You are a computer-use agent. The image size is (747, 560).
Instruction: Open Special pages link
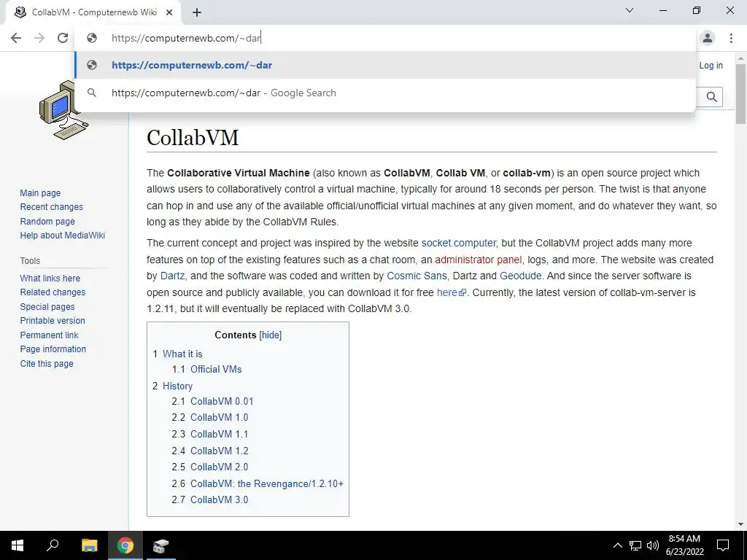[x=47, y=307]
